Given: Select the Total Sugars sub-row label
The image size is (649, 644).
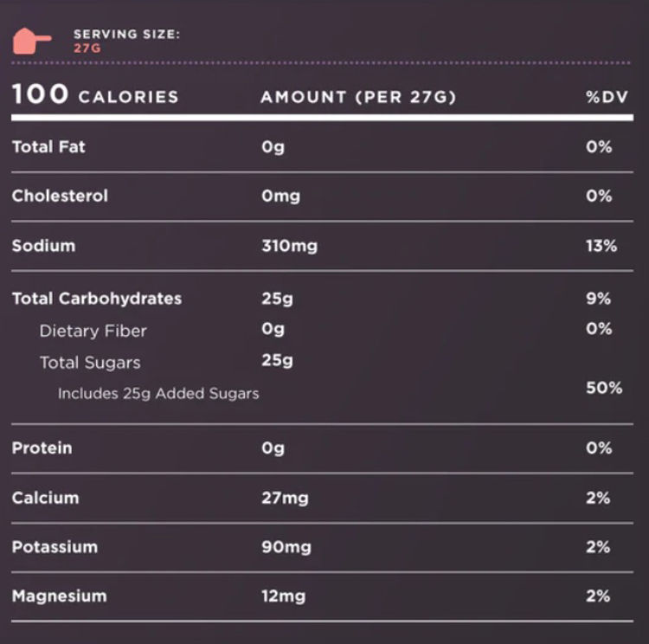Looking at the screenshot, I should click(90, 363).
